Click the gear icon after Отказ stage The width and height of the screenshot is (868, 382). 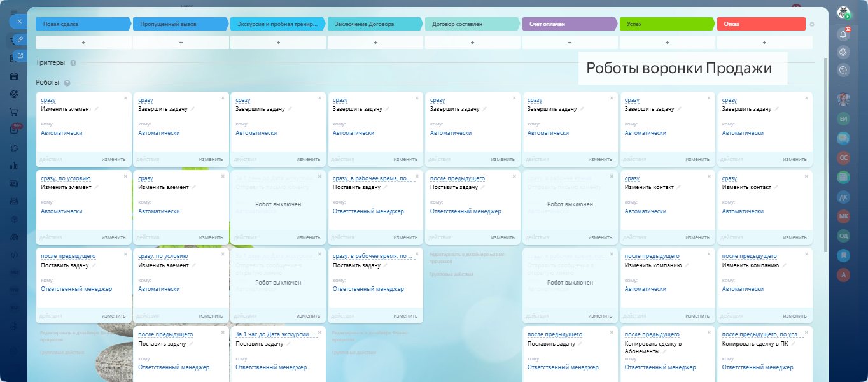(811, 24)
